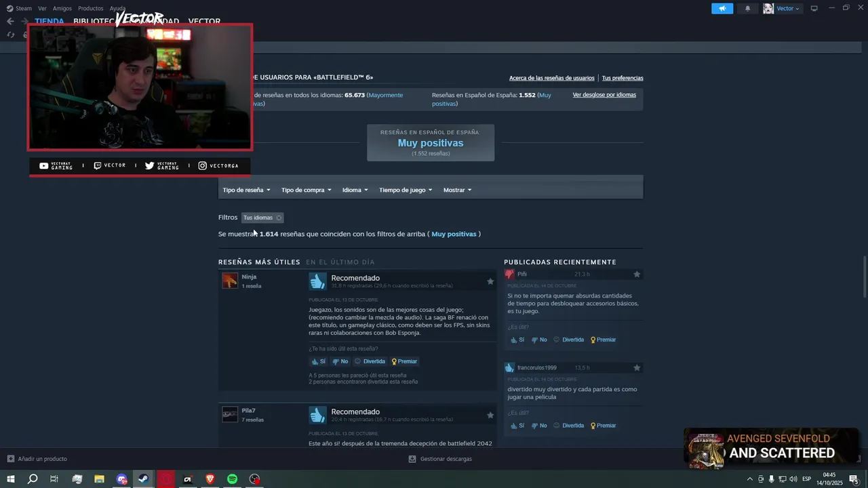The width and height of the screenshot is (868, 488).
Task: Click the Windows Start button
Action: click(11, 479)
